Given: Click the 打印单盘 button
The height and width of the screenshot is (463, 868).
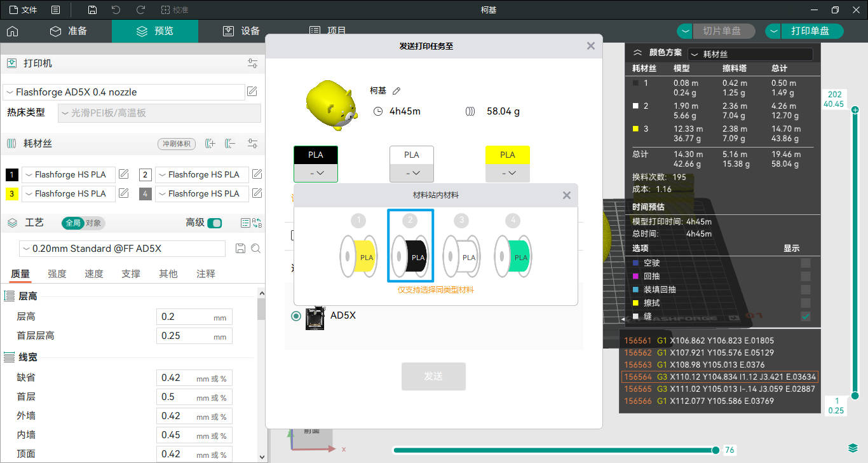Looking at the screenshot, I should point(811,31).
